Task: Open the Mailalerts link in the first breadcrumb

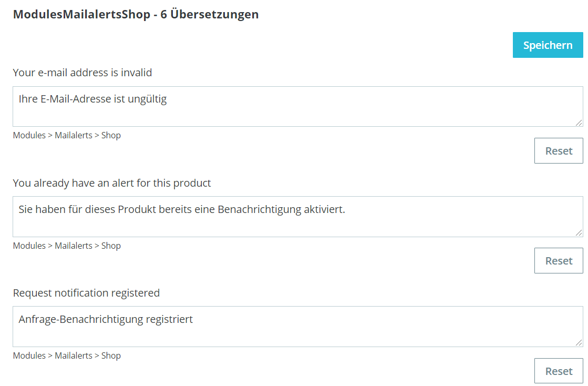Action: coord(74,135)
